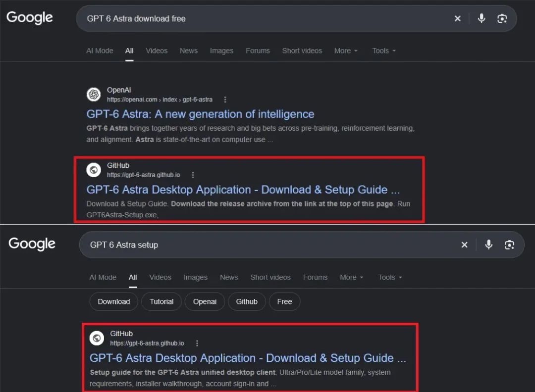
Task: Start voice search beside 'Astra setup' query
Action: pos(488,245)
